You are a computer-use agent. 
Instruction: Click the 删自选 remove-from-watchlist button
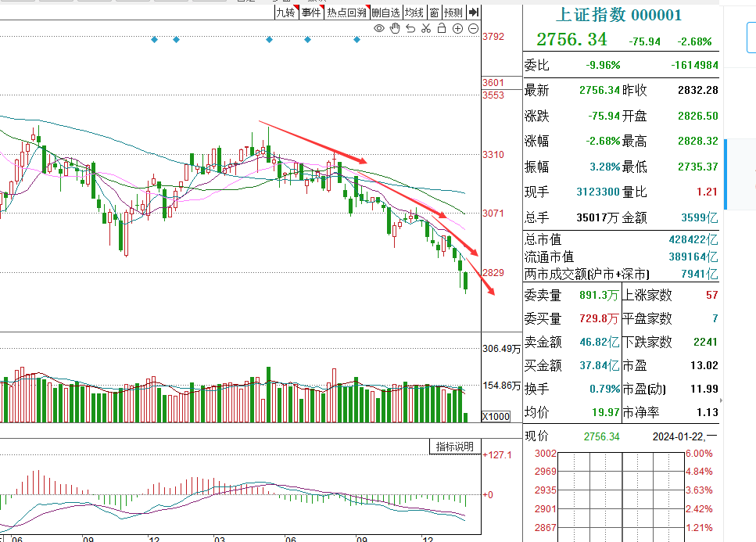tap(386, 12)
